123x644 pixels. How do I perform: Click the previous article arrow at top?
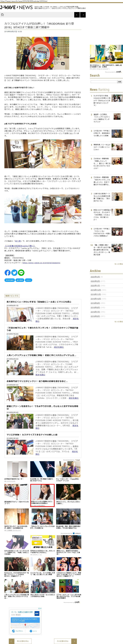point(77,15)
